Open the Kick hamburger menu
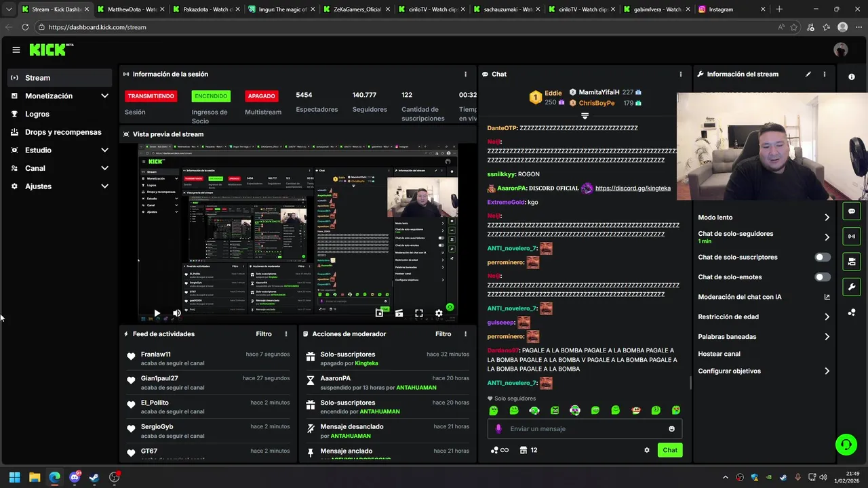The width and height of the screenshot is (868, 488). (x=16, y=49)
